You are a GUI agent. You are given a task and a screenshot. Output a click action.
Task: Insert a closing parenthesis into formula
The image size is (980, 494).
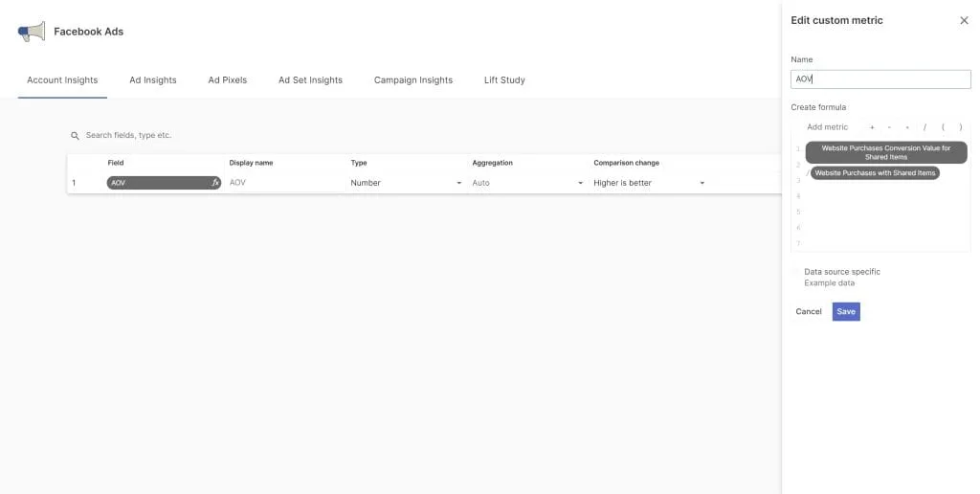[x=961, y=127]
